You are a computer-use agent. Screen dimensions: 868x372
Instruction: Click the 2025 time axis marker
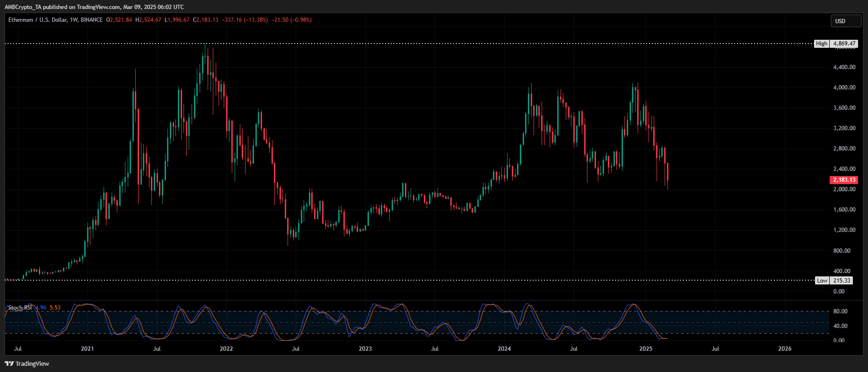(646, 349)
